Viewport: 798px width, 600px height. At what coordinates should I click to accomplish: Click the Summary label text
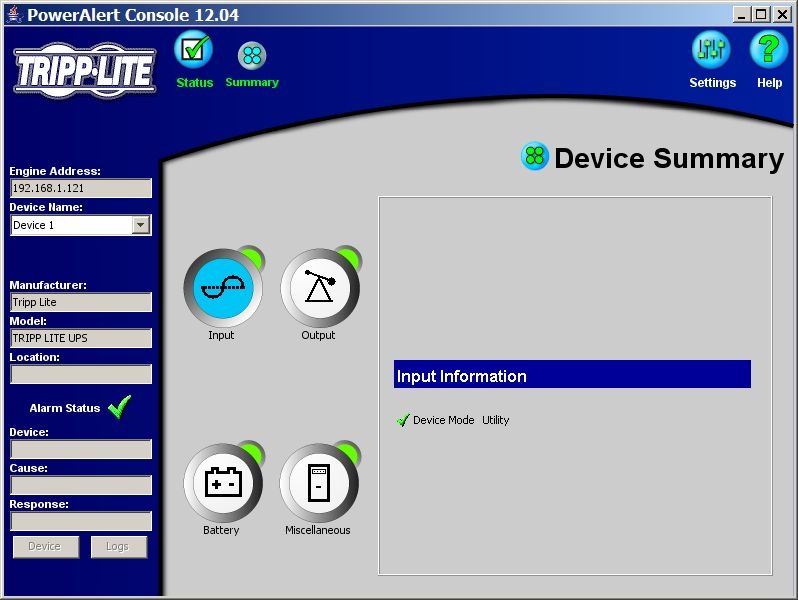coord(252,82)
